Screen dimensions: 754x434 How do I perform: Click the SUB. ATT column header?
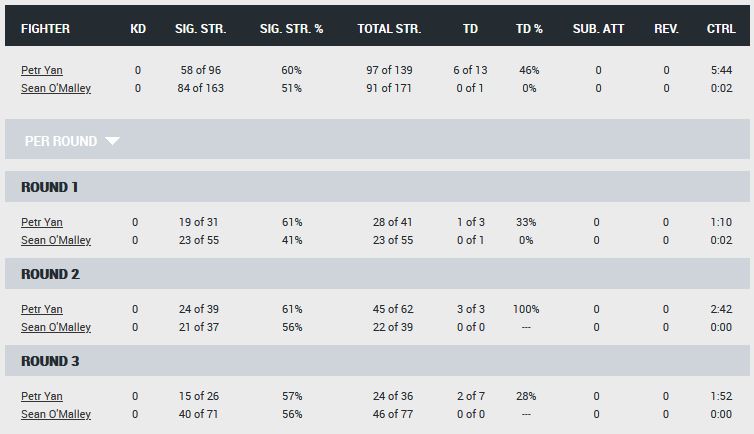598,29
